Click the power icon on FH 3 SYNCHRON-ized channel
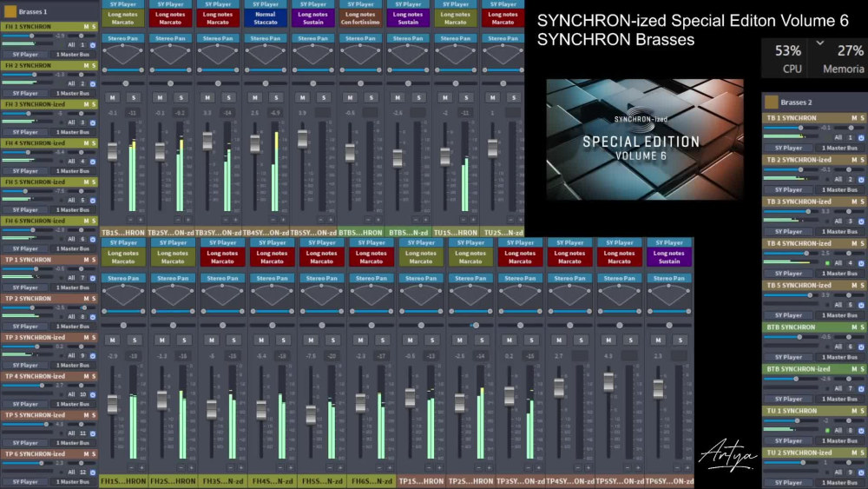The image size is (868, 489). [93, 123]
